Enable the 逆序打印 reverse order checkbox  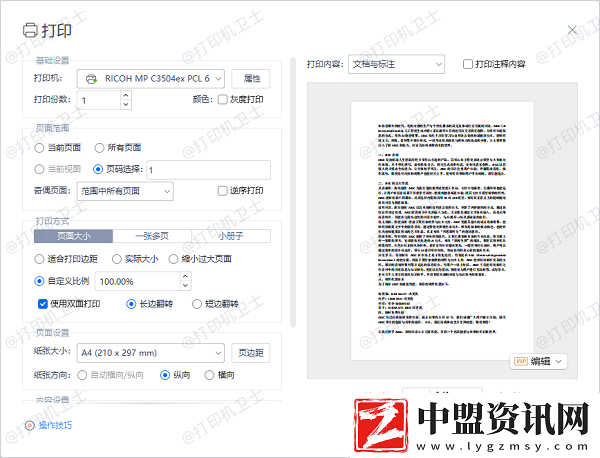222,191
